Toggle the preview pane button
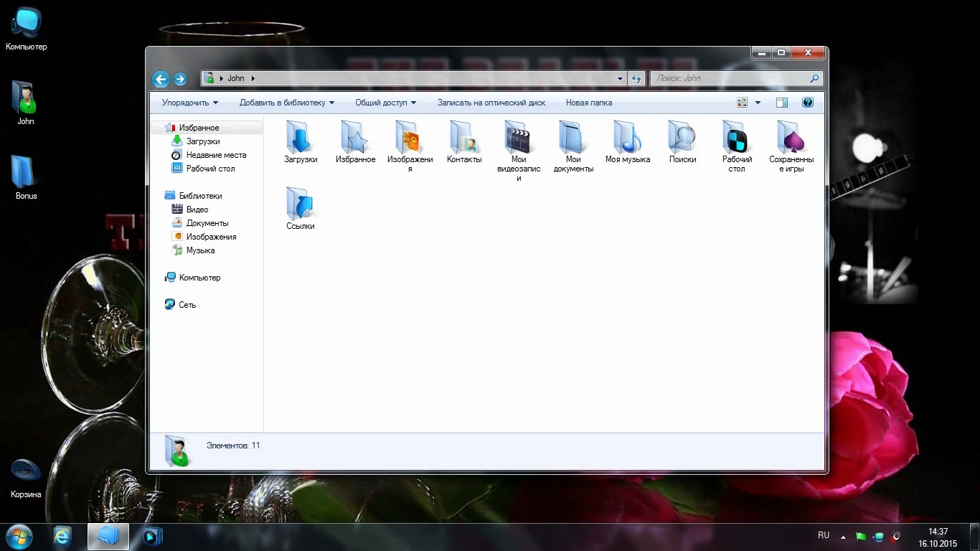This screenshot has width=980, height=551. (x=782, y=103)
